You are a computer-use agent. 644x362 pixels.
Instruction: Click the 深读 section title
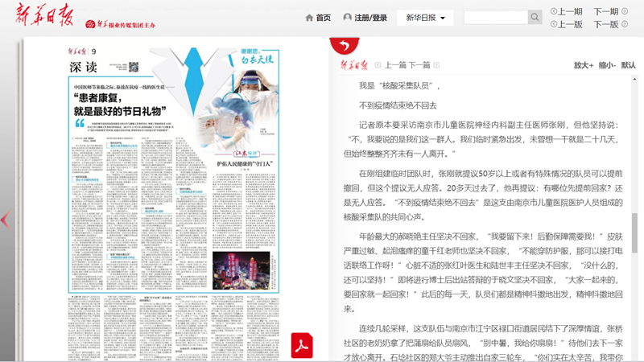[x=84, y=67]
